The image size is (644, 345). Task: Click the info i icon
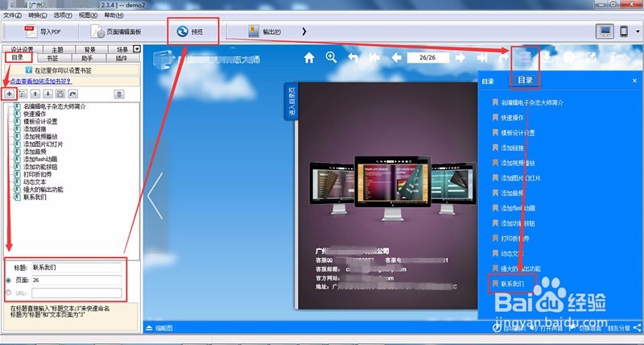click(x=612, y=57)
